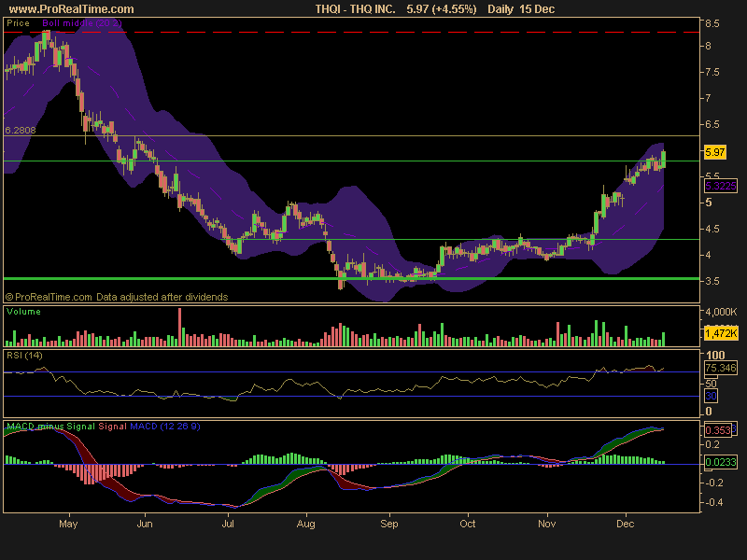The height and width of the screenshot is (560, 747).
Task: Click the 75.346 RSI value tag
Action: coord(720,368)
